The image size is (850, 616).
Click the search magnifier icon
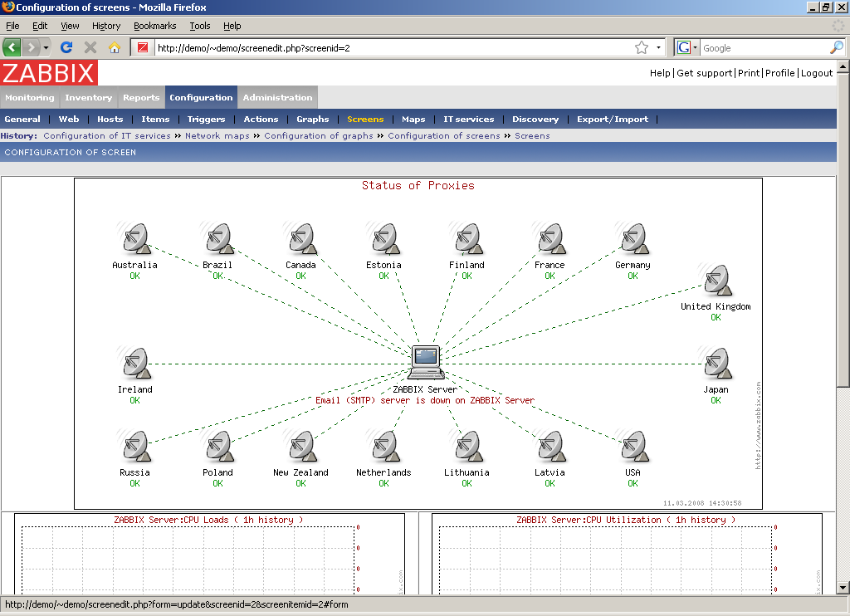[837, 47]
